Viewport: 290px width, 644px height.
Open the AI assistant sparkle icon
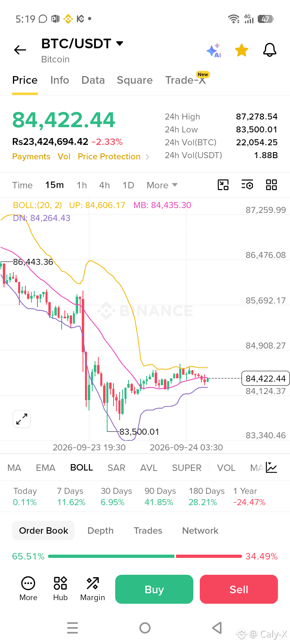214,50
